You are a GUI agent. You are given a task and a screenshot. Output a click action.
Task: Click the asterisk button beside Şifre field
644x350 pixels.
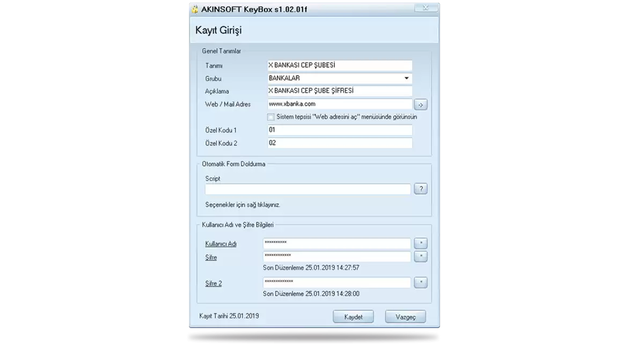pyautogui.click(x=421, y=257)
